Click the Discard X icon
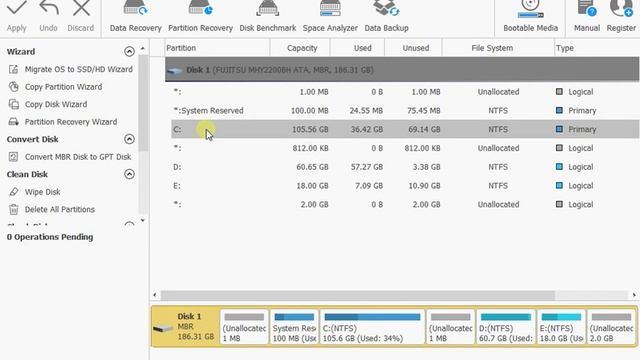 click(x=81, y=8)
